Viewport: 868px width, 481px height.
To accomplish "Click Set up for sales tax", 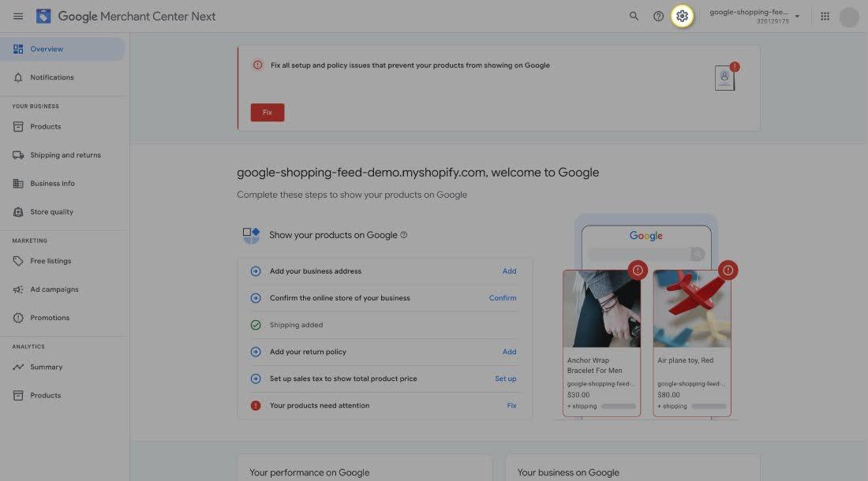I will click(x=505, y=378).
